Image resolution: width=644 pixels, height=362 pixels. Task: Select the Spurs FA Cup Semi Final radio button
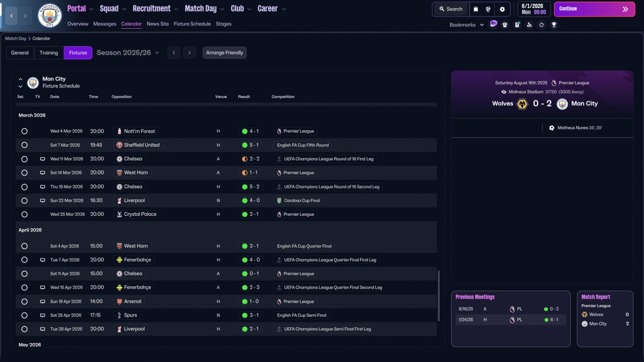click(24, 315)
